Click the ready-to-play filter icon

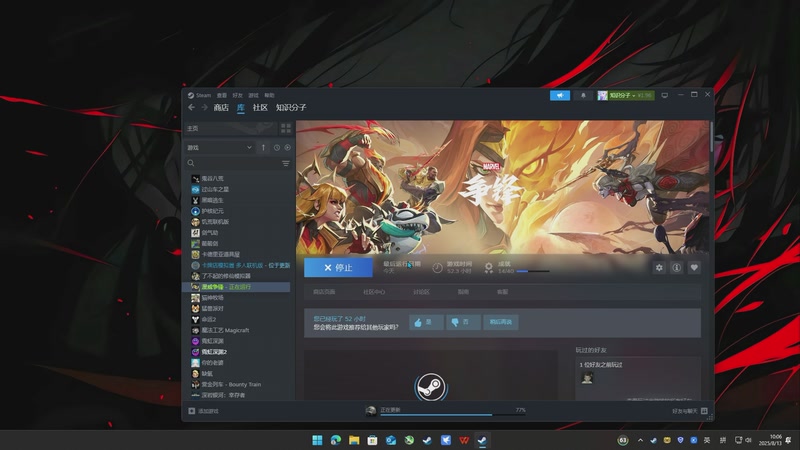[288, 147]
